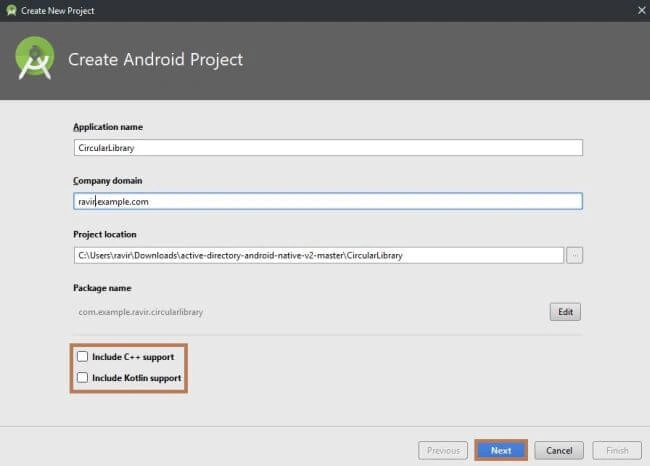
Task: Enable Include C++ support checkbox
Action: tap(82, 357)
